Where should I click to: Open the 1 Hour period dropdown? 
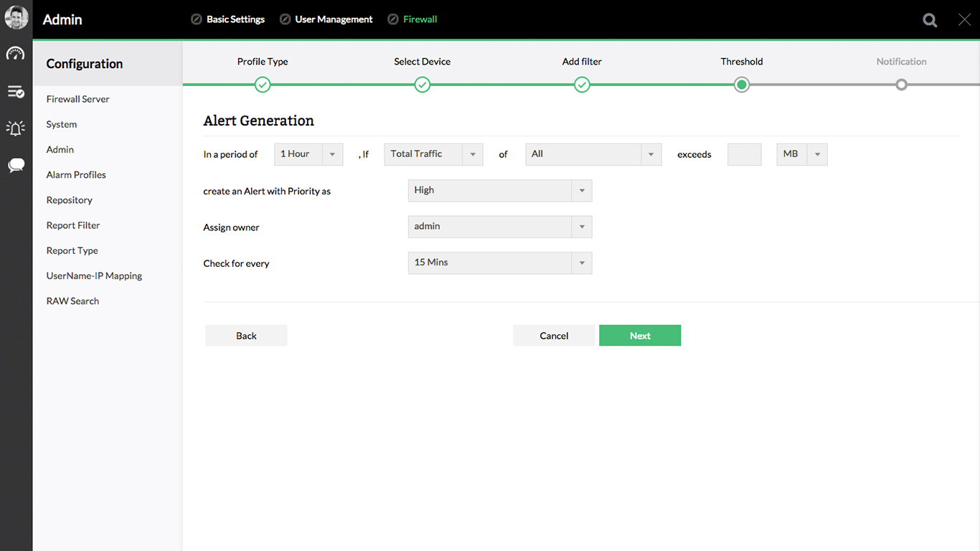308,154
